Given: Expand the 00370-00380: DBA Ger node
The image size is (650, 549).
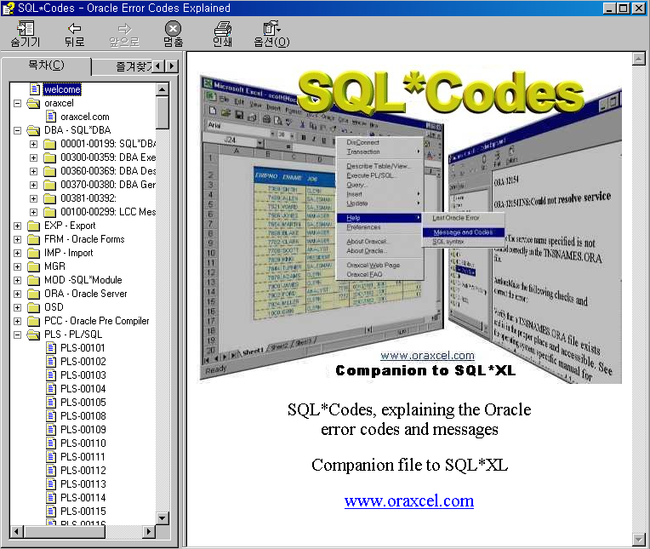Looking at the screenshot, I should point(34,185).
